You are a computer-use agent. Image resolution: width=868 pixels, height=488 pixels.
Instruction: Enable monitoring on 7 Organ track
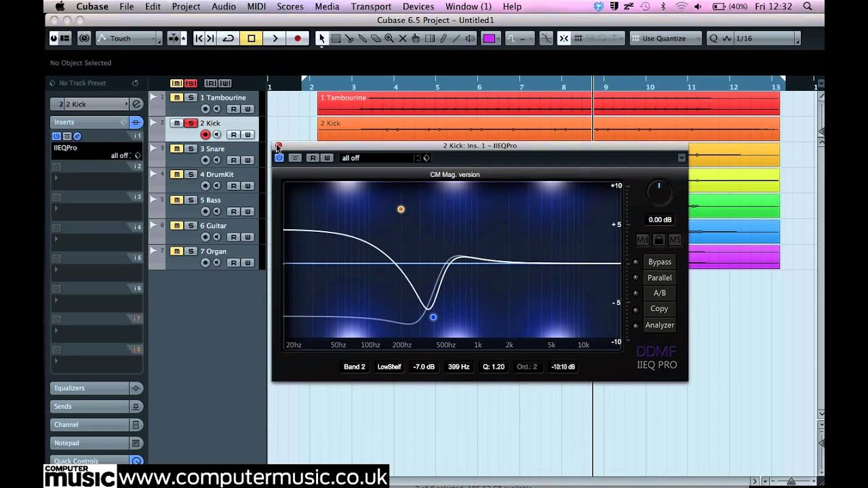coord(216,263)
